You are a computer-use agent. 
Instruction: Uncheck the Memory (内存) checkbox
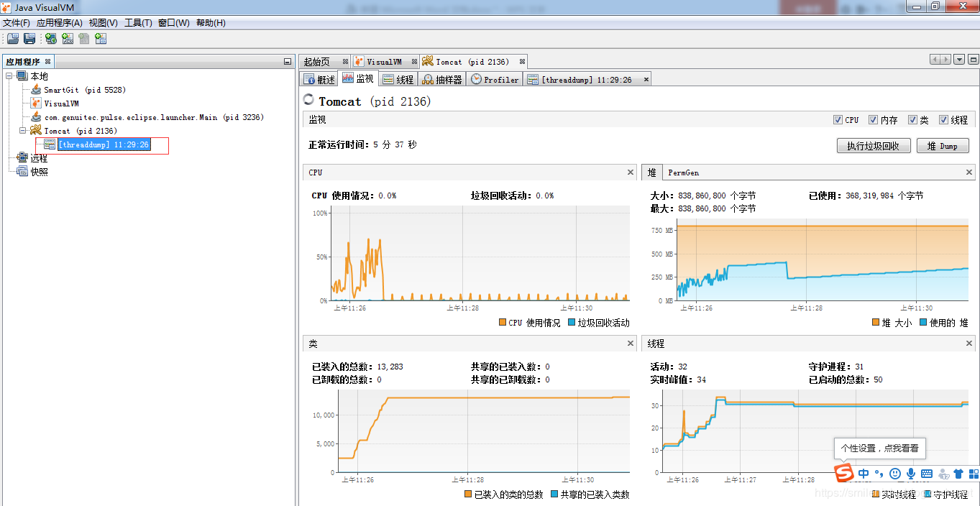point(873,120)
